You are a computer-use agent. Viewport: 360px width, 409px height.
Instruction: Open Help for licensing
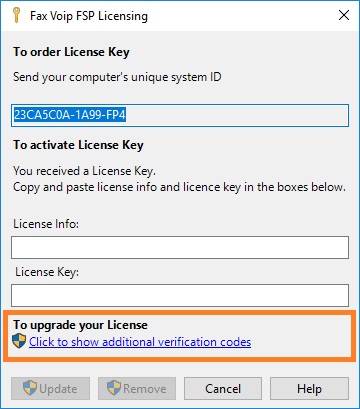coord(309,389)
